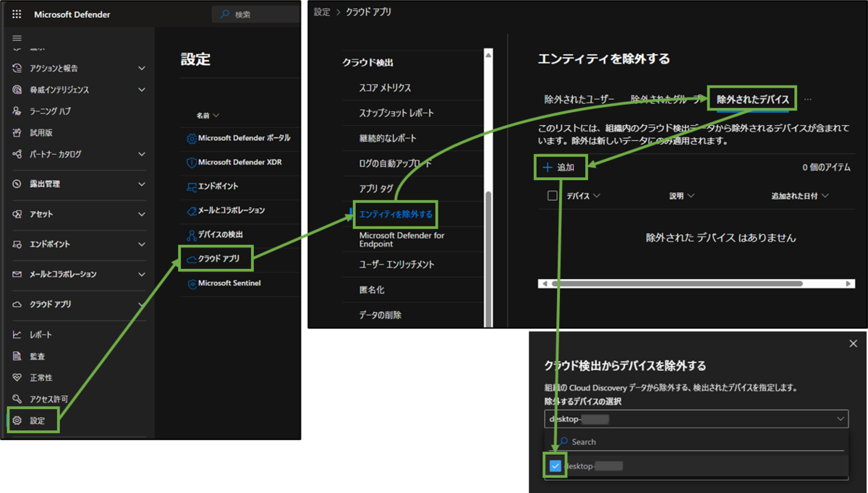This screenshot has height=493, width=868.
Task: Click the 試用版 gift icon
Action: pyautogui.click(x=17, y=133)
